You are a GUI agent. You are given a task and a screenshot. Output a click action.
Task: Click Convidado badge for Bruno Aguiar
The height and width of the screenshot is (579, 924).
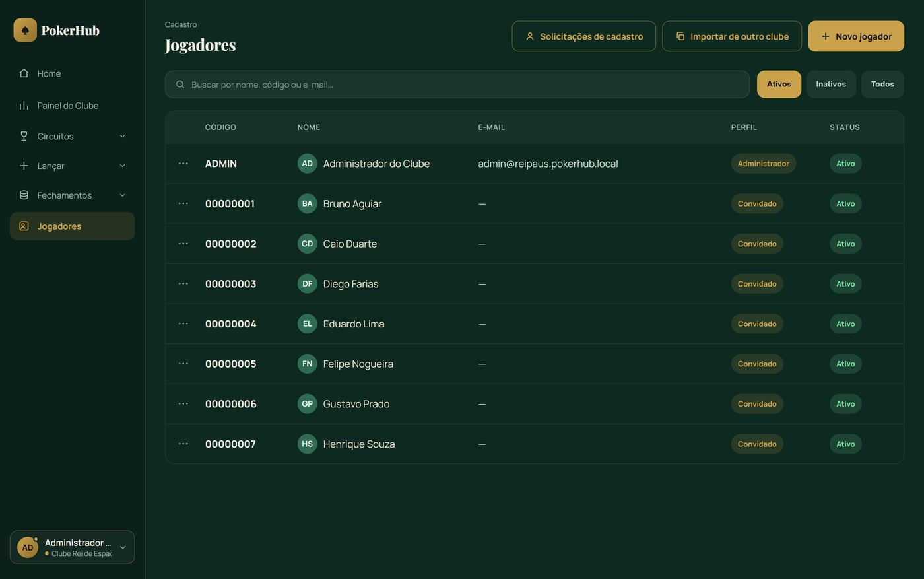[x=757, y=203]
